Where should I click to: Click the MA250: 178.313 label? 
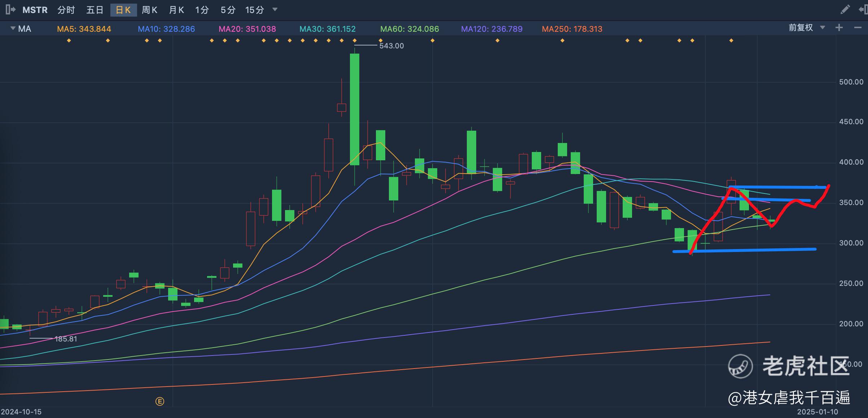[572, 29]
